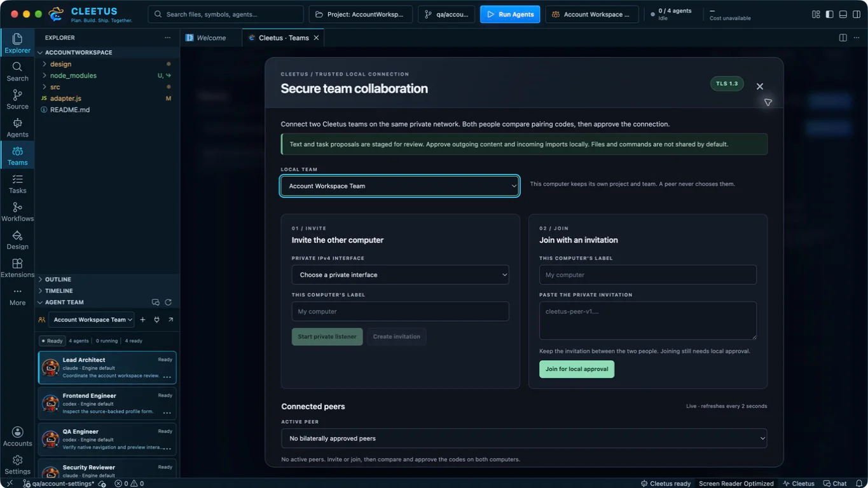This screenshot has width=868, height=488.
Task: Open adapter.js in the explorer
Action: click(x=107, y=98)
